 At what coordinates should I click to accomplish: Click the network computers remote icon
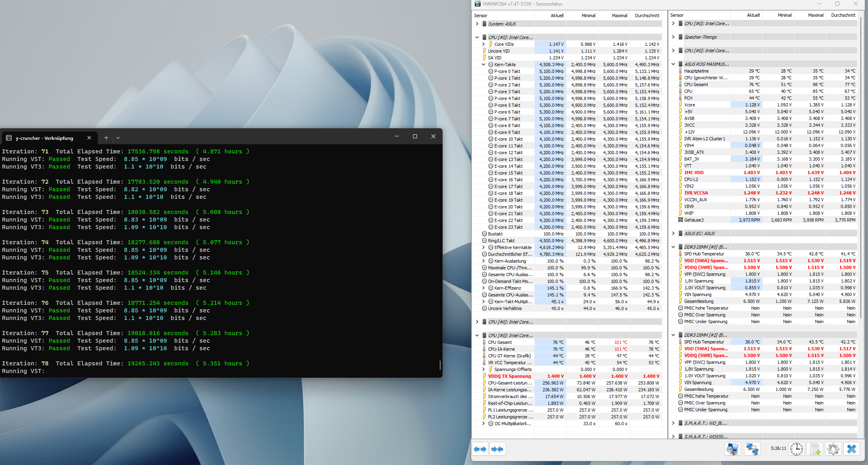(x=752, y=449)
